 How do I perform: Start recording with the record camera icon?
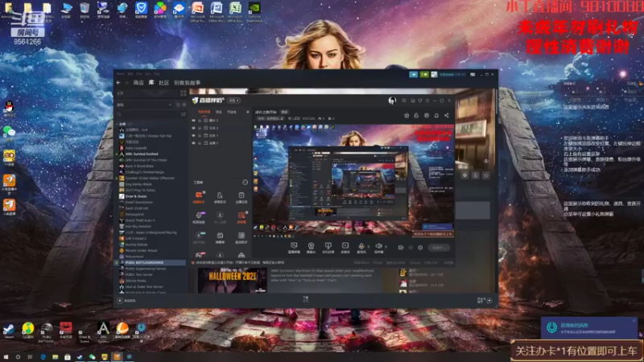pos(400,248)
